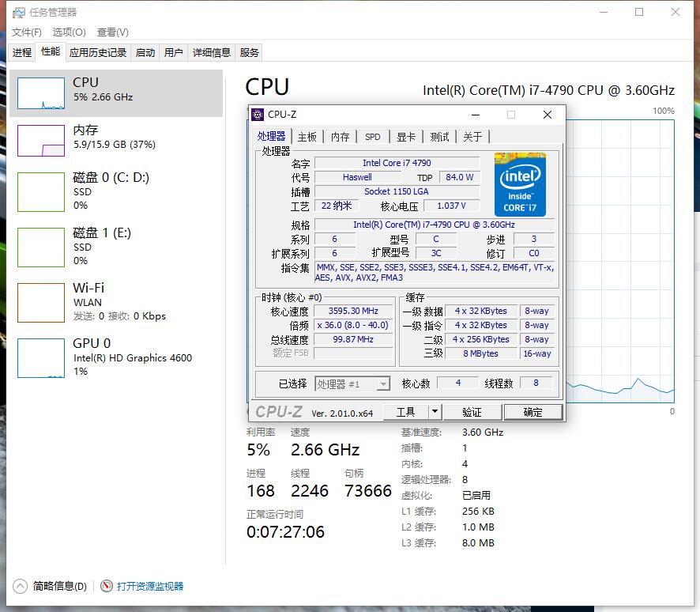
Task: Click the 总线速度 value 99.87 MHz
Action: coord(353,339)
